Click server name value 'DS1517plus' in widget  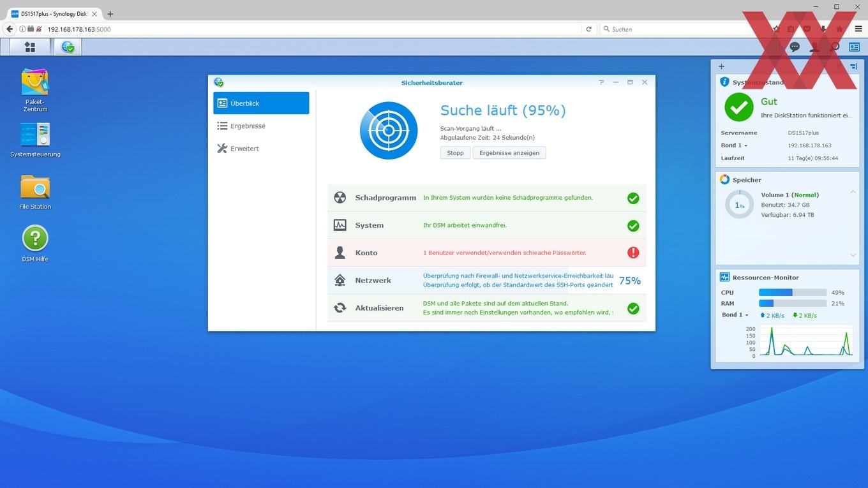[803, 133]
